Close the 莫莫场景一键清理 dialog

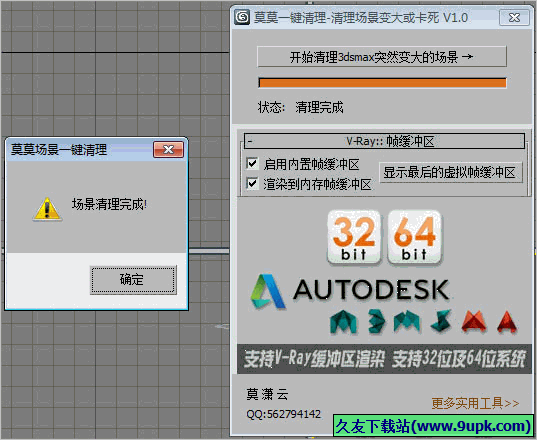168,150
